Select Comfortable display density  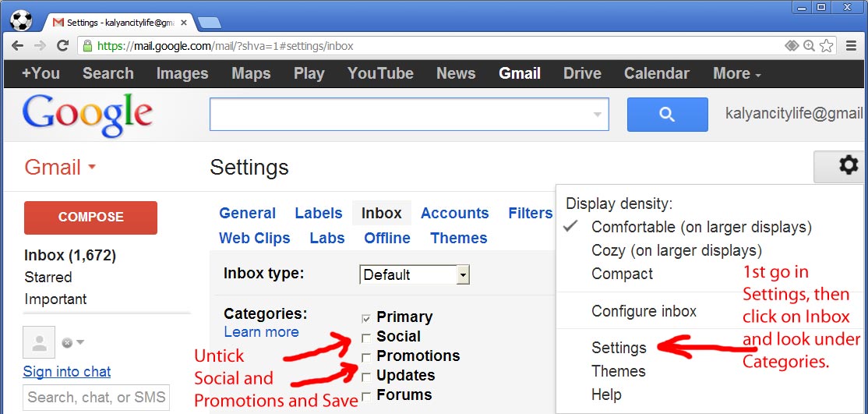pos(701,227)
